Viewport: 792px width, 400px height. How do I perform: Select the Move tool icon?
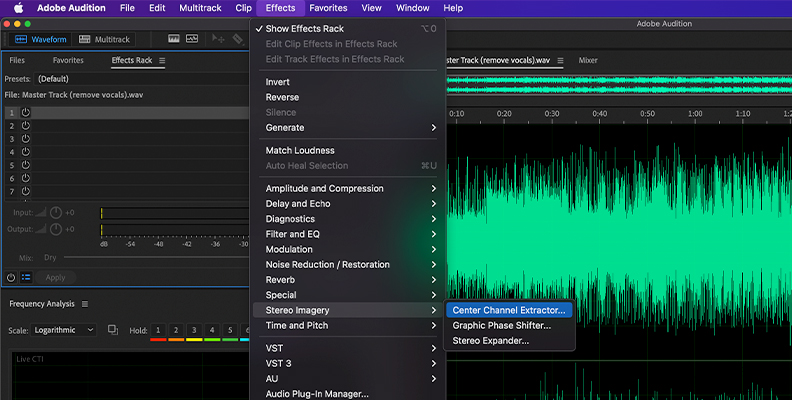pyautogui.click(x=218, y=38)
